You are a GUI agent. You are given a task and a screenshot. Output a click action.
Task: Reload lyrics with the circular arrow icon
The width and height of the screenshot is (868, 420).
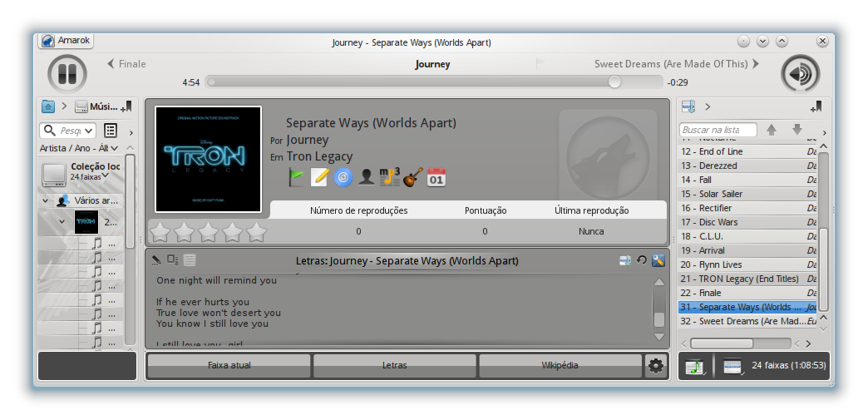coord(642,259)
